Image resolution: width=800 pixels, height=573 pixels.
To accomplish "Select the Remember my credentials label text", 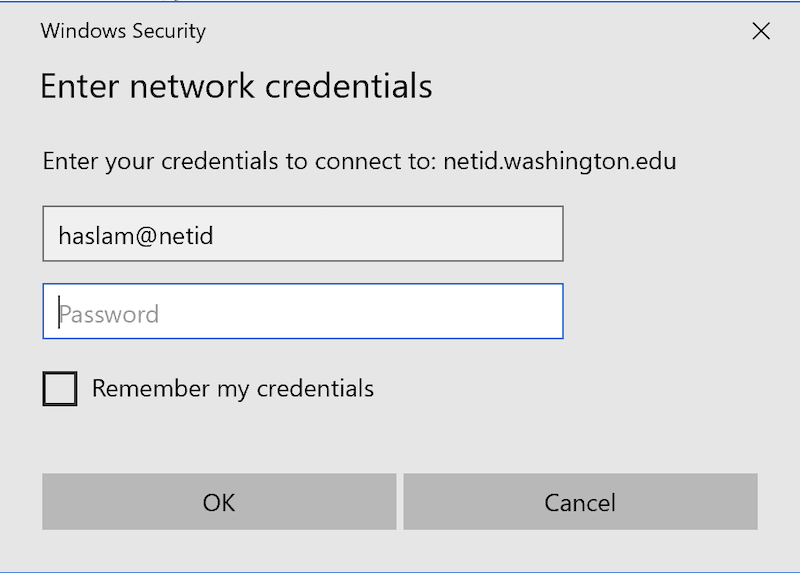I will (x=233, y=389).
